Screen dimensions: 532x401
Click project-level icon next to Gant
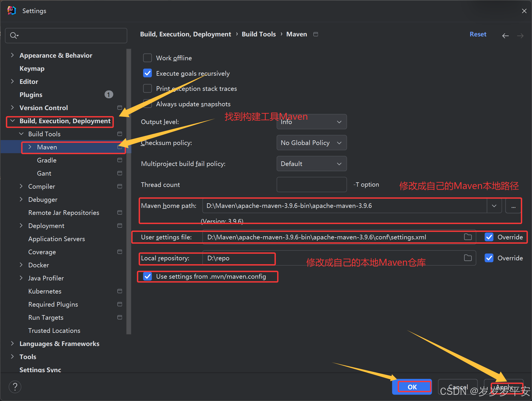(x=120, y=173)
